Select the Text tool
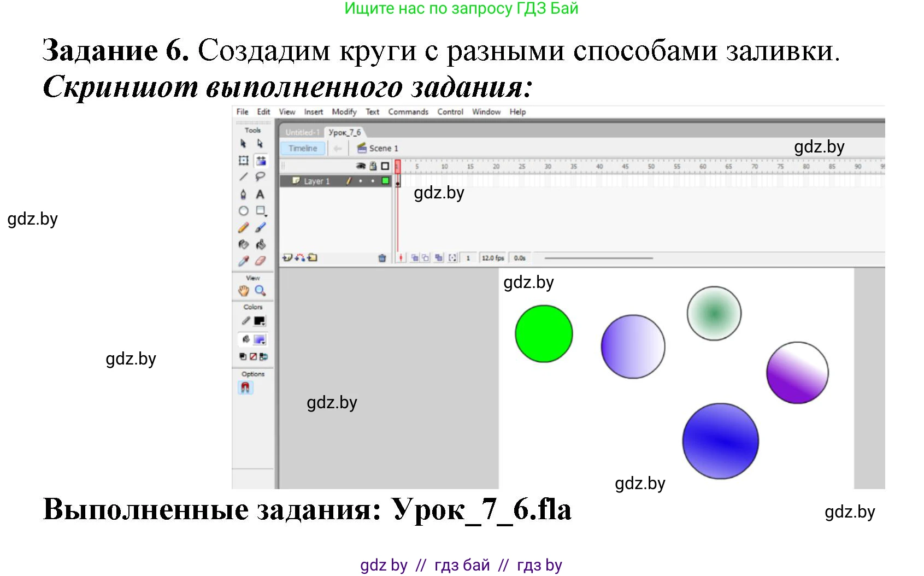Image resolution: width=924 pixels, height=576 pixels. 261,193
